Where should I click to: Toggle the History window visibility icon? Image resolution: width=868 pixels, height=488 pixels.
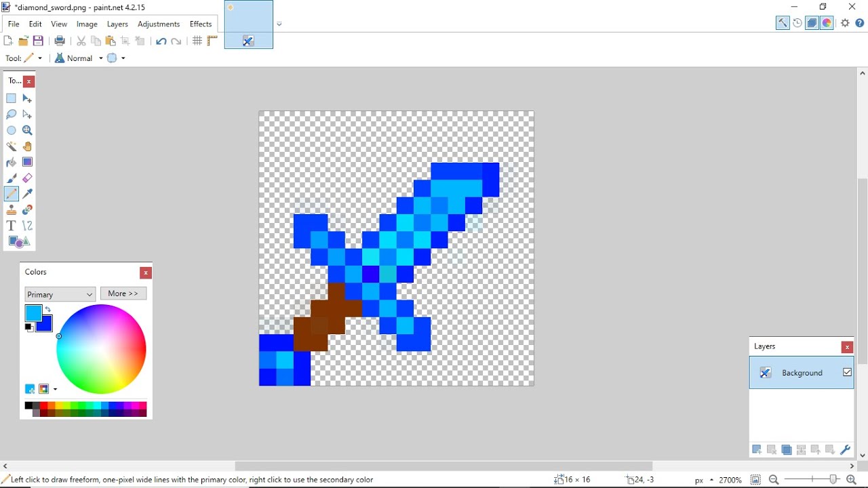point(798,23)
